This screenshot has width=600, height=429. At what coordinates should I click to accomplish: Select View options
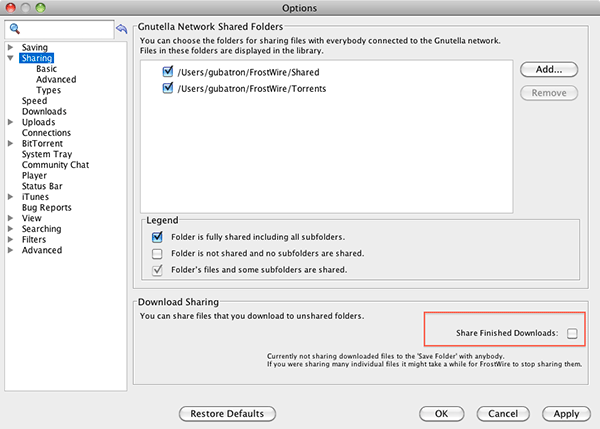[x=31, y=218]
